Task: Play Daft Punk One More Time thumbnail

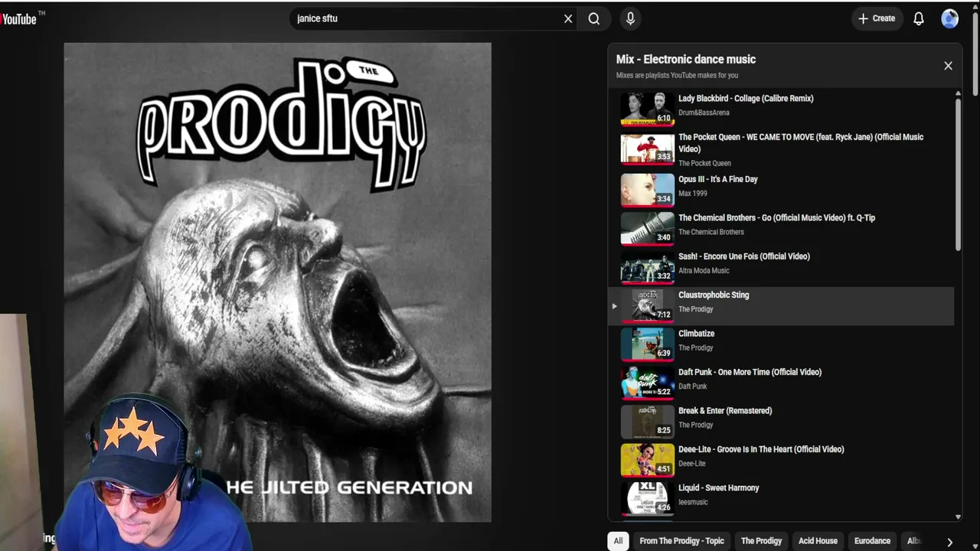Action: tap(647, 383)
